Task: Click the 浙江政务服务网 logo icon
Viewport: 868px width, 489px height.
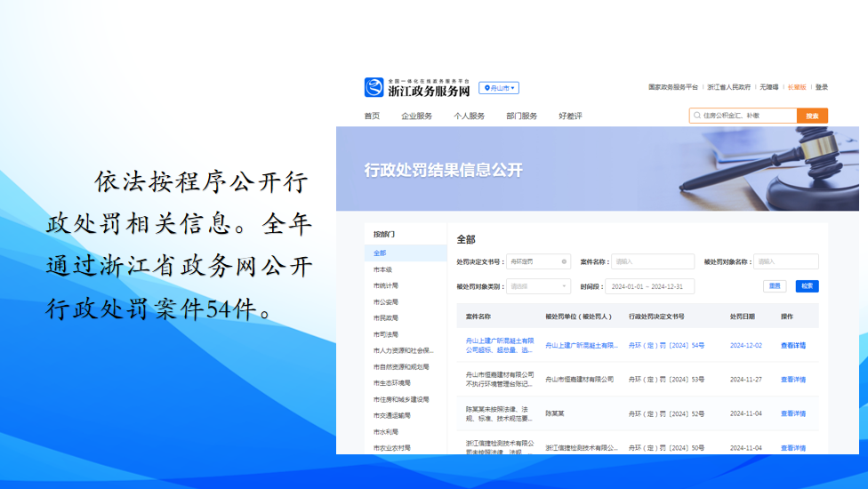Action: coord(374,88)
